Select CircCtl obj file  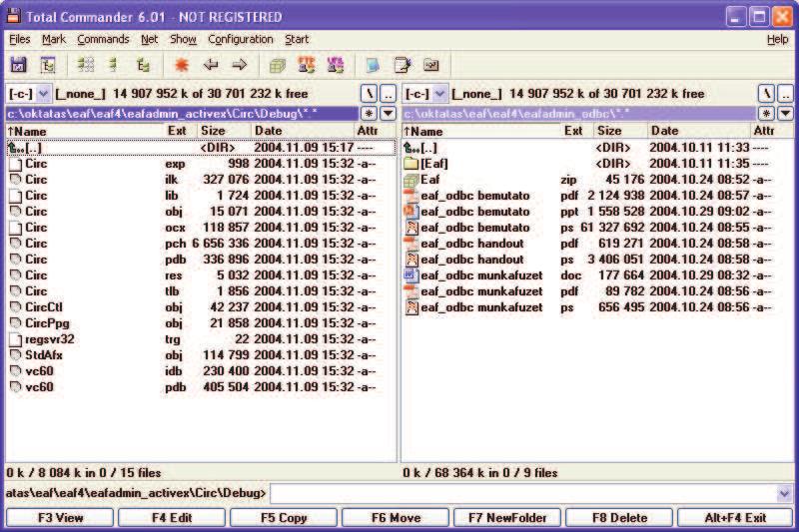tap(201, 307)
